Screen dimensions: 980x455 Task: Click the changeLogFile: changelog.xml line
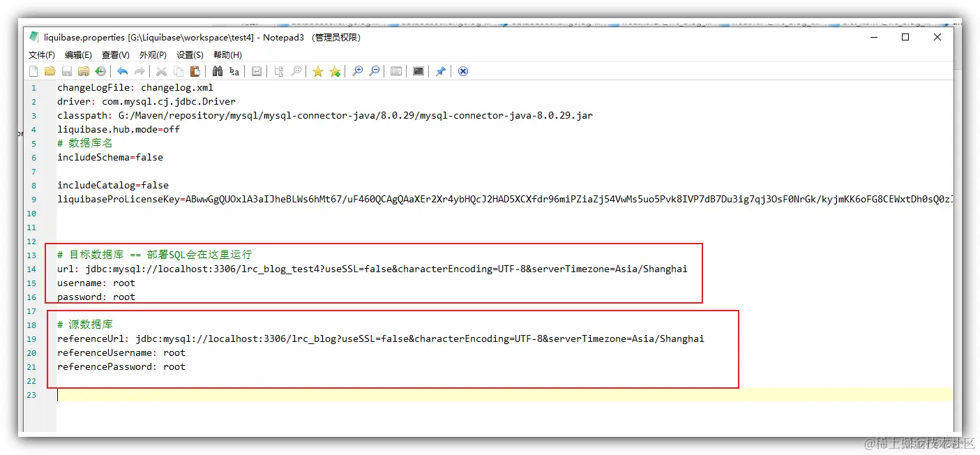[135, 88]
